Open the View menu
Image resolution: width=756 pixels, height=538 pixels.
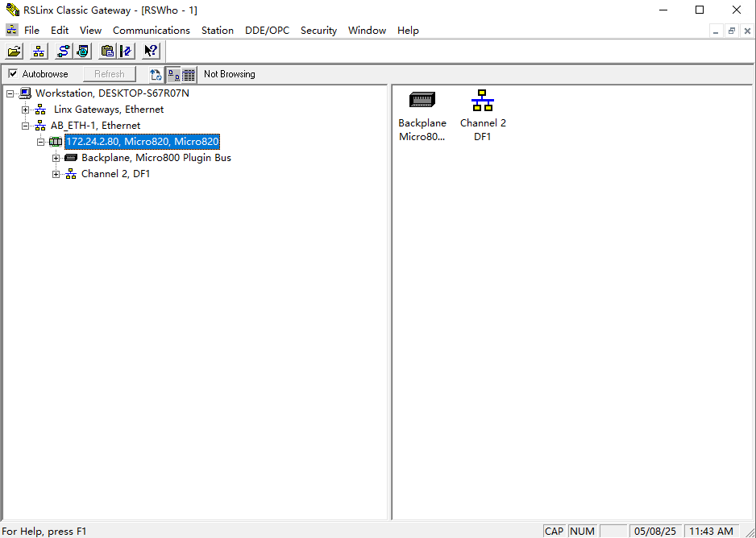(x=90, y=31)
